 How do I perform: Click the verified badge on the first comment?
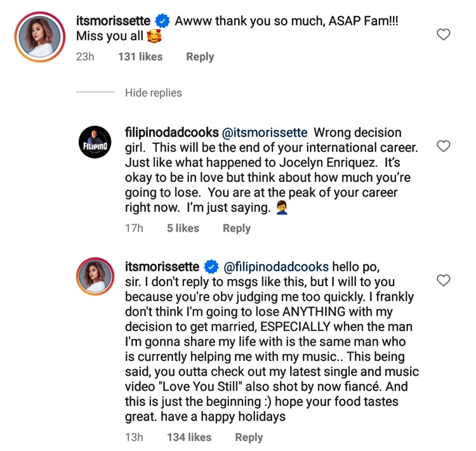coord(162,21)
